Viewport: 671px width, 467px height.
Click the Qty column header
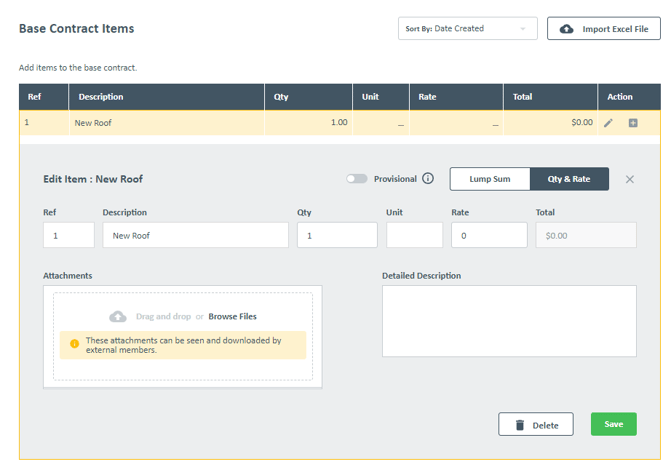pos(309,97)
